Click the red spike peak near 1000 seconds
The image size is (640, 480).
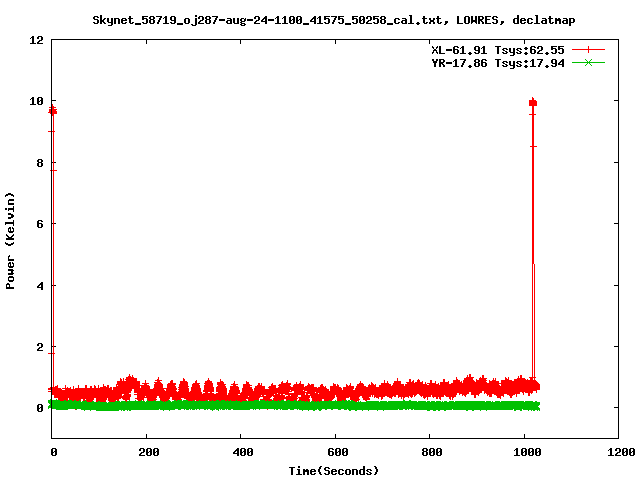point(533,102)
